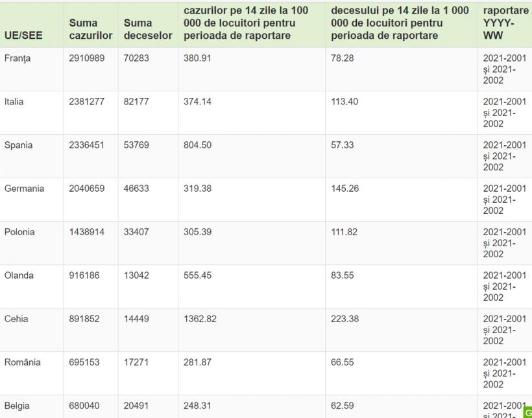Select the Spania country cell
This screenshot has width=532, height=418.
click(x=18, y=145)
